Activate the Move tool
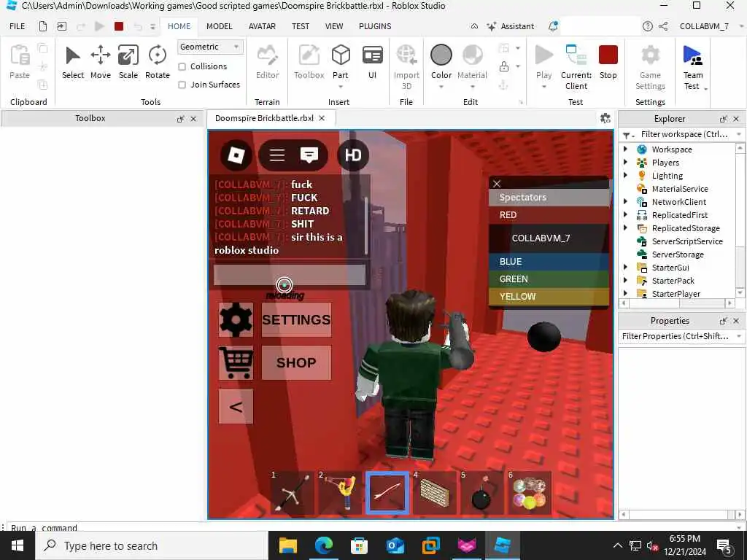 click(x=101, y=61)
